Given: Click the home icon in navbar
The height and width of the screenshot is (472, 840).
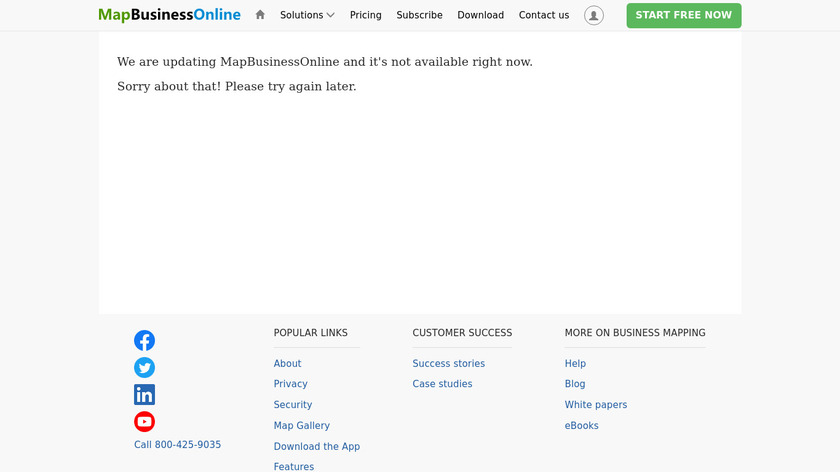Looking at the screenshot, I should pos(260,15).
